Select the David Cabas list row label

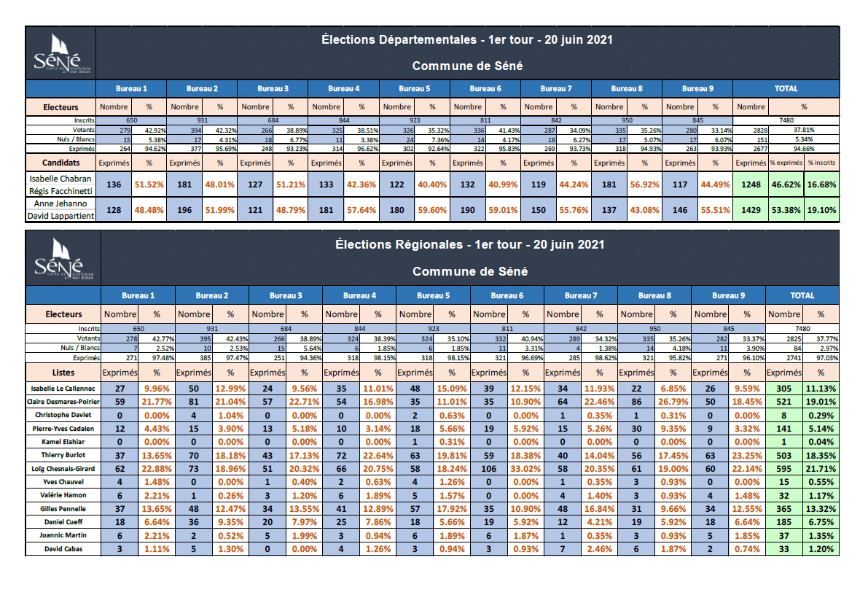point(63,549)
